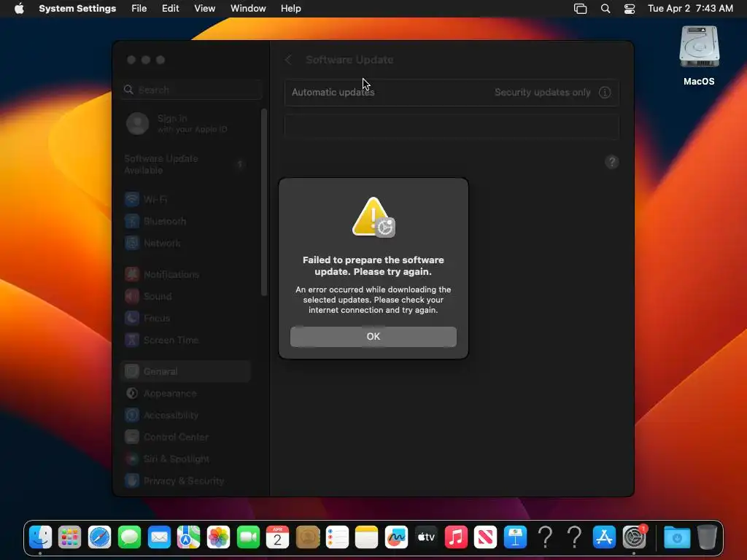Open Downloads folder in the Dock
This screenshot has width=747, height=560.
677,537
